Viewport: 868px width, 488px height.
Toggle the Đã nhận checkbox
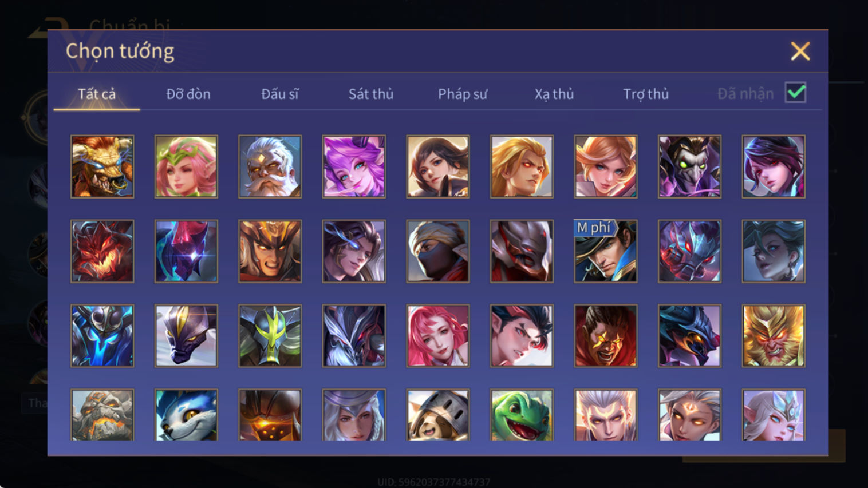(x=795, y=93)
